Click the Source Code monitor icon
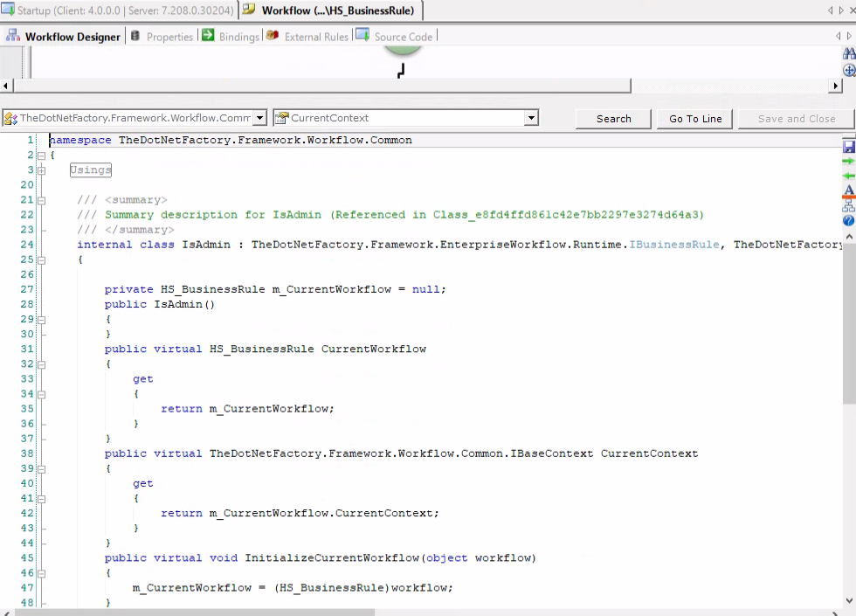Screen dimensions: 856x616 [362, 36]
